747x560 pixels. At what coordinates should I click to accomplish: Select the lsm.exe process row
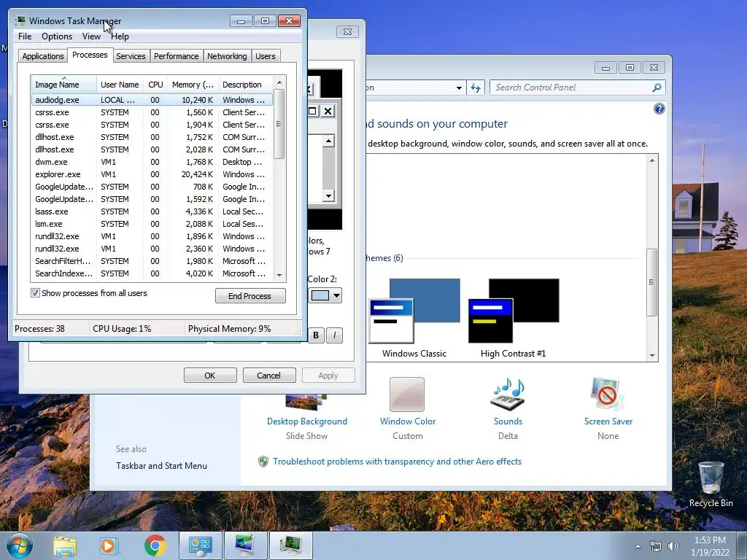pyautogui.click(x=152, y=224)
